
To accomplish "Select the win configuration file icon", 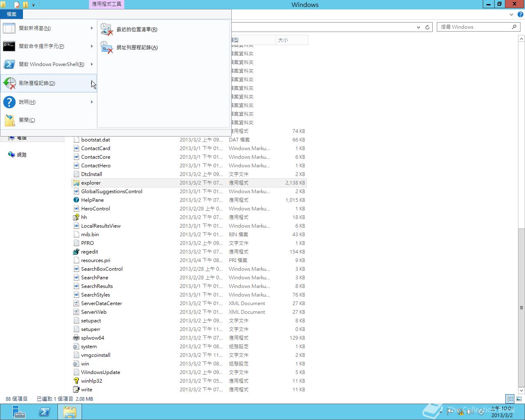I will pos(76,364).
